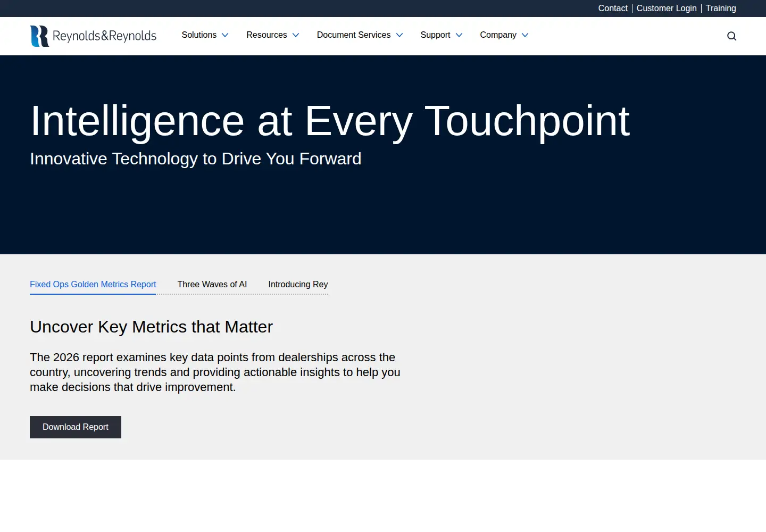Visit the Training link
The height and width of the screenshot is (532, 766).
click(721, 9)
